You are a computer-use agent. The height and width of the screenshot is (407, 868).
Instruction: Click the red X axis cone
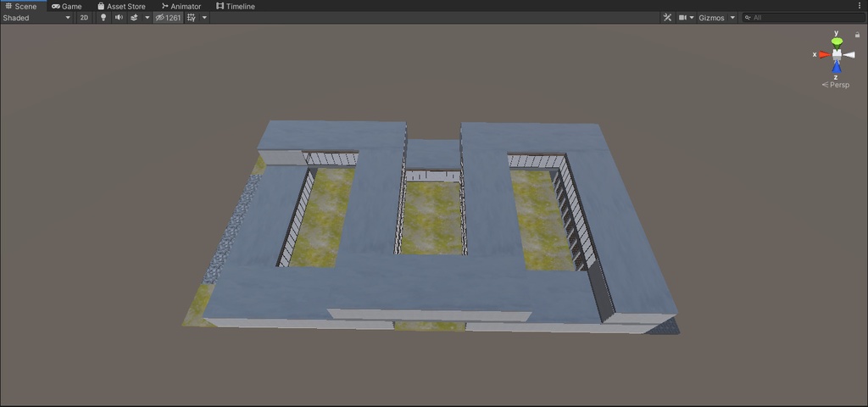(825, 54)
